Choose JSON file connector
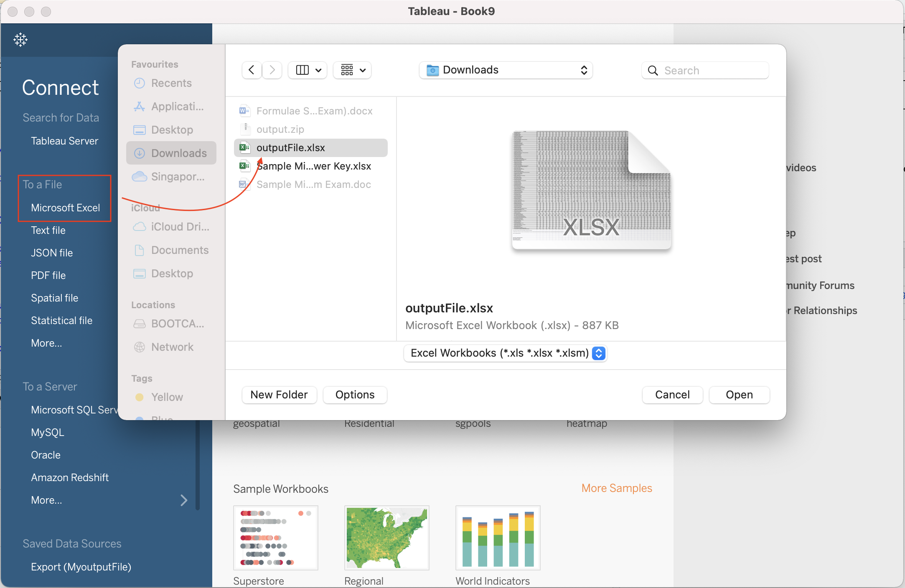 pos(52,253)
